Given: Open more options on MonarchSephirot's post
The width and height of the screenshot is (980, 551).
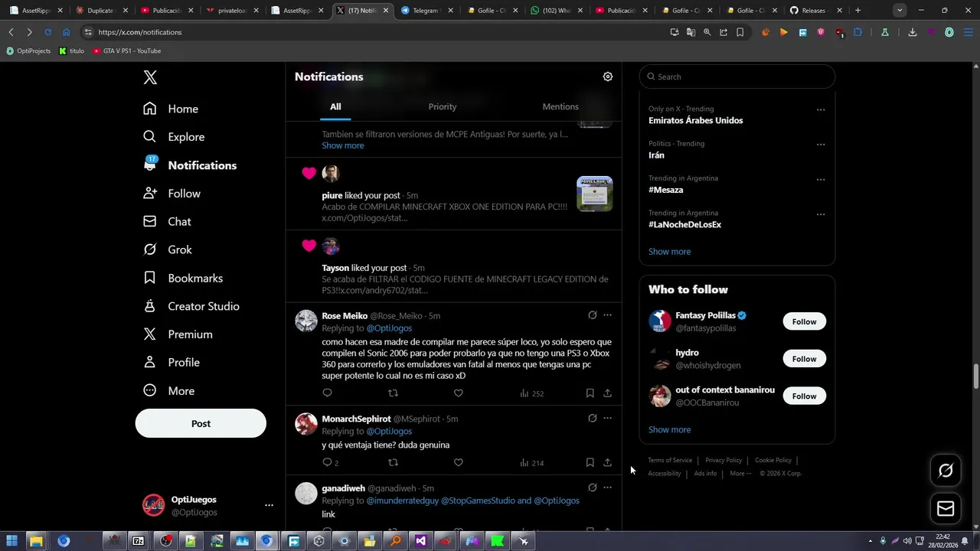Looking at the screenshot, I should 607,418.
